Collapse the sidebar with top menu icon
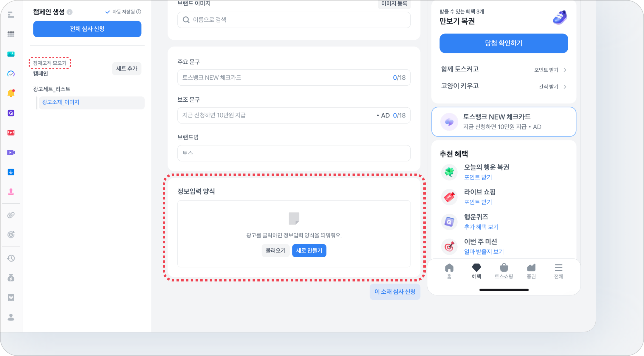 tap(11, 15)
